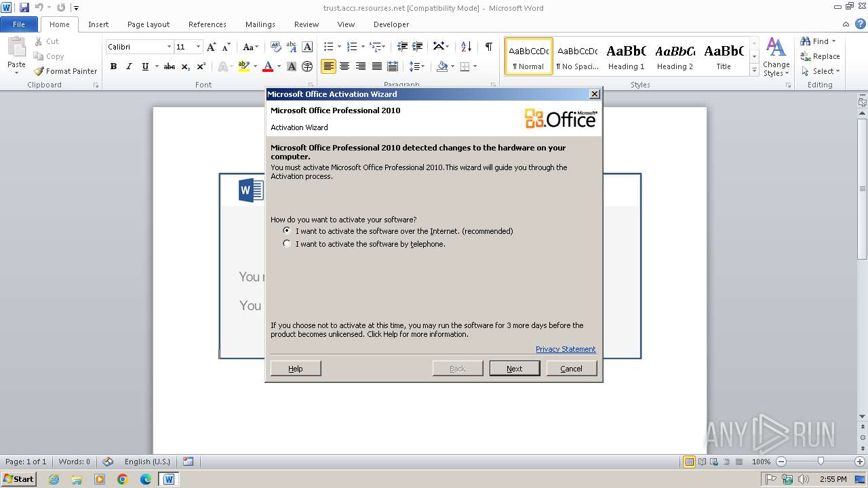Align text right icon
Viewport: 868px width, 488px height.
pyautogui.click(x=361, y=66)
